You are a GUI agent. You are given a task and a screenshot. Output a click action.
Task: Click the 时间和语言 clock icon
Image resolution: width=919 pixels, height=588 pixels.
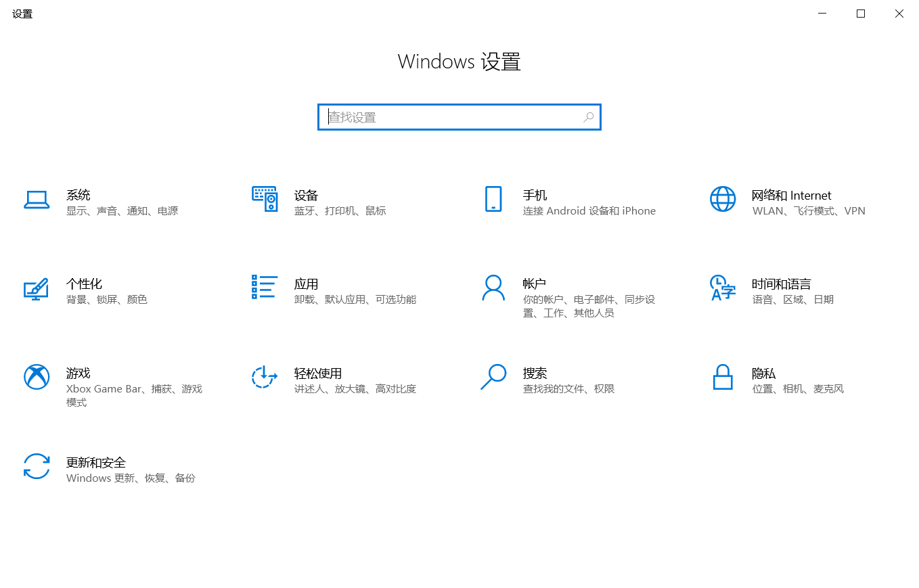click(x=723, y=289)
